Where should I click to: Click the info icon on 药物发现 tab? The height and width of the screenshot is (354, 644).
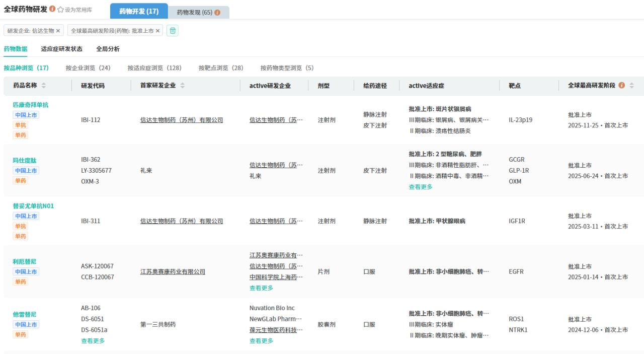tap(217, 13)
